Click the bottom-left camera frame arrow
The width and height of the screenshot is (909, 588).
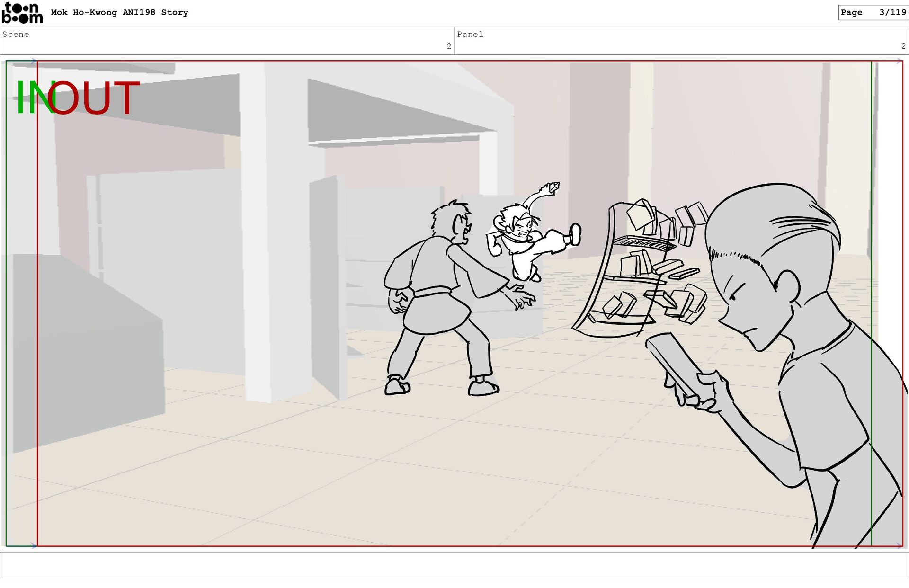point(33,546)
